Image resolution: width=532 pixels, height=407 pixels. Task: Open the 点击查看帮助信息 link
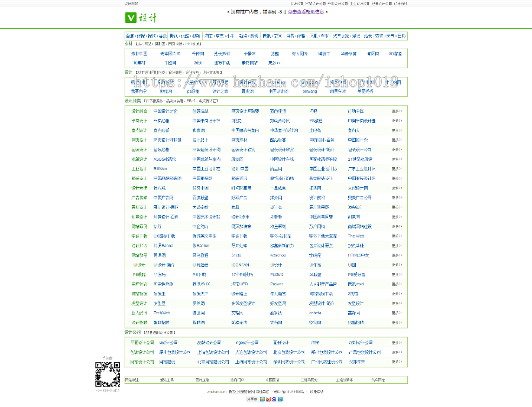tap(306, 12)
